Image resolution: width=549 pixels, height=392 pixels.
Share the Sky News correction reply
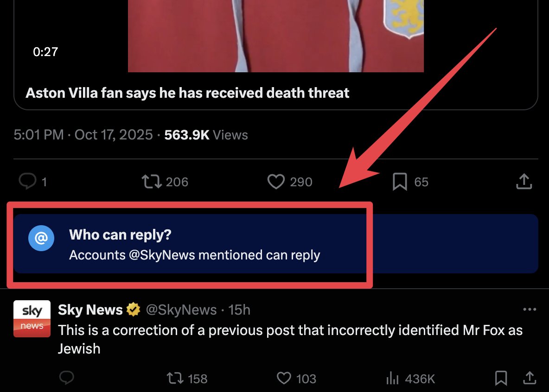[530, 378]
